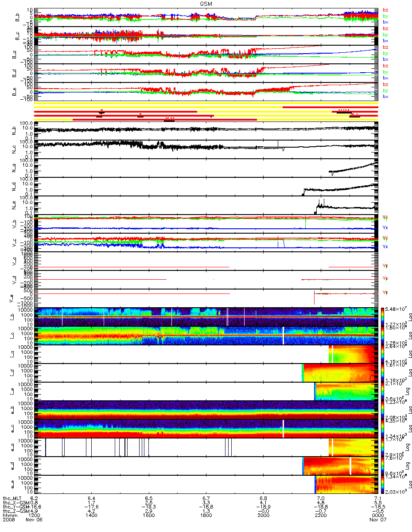Click the MLT value 6.2
412x532 pixels.
click(x=35, y=499)
